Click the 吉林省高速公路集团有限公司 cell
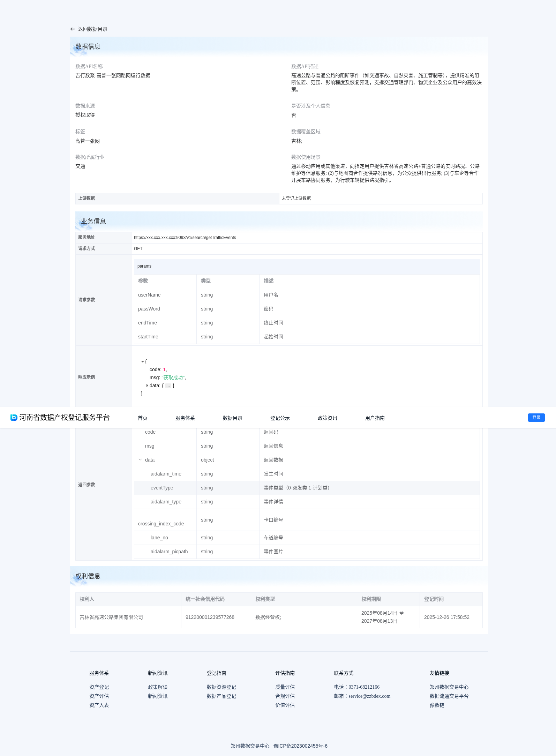 (128, 617)
